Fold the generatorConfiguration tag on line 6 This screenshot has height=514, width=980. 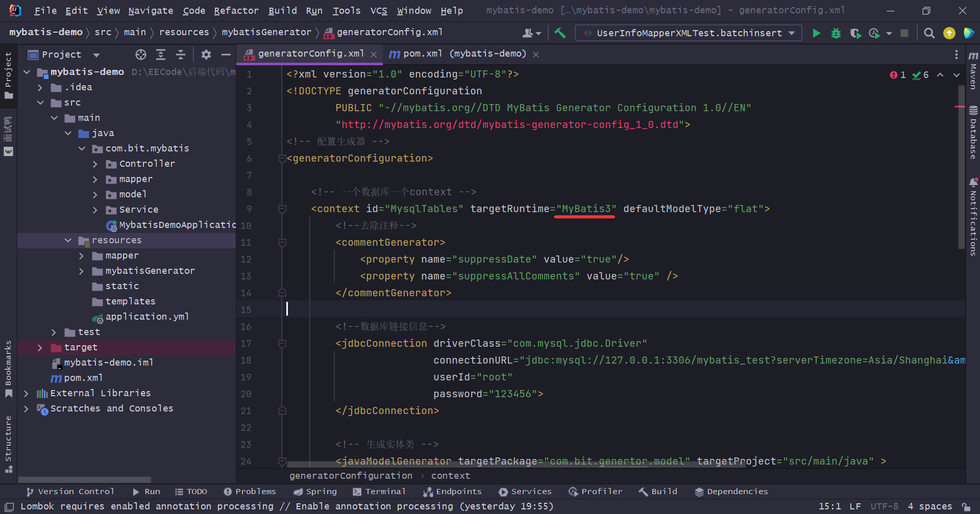(x=282, y=159)
